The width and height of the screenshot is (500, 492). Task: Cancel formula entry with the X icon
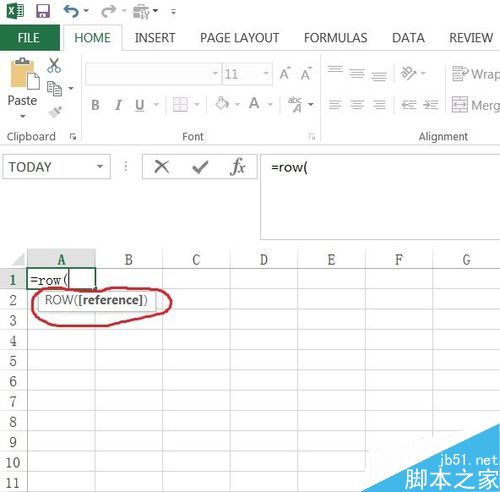pos(162,166)
